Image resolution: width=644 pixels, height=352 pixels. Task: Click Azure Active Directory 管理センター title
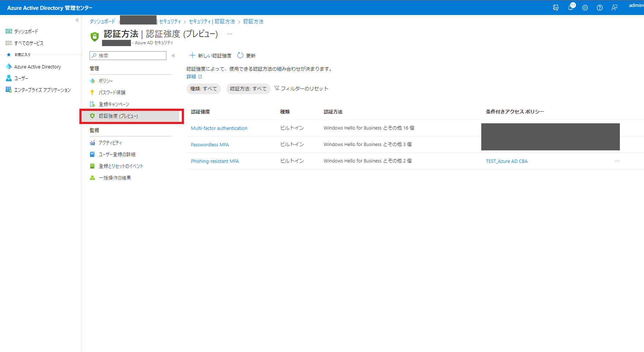click(x=50, y=8)
